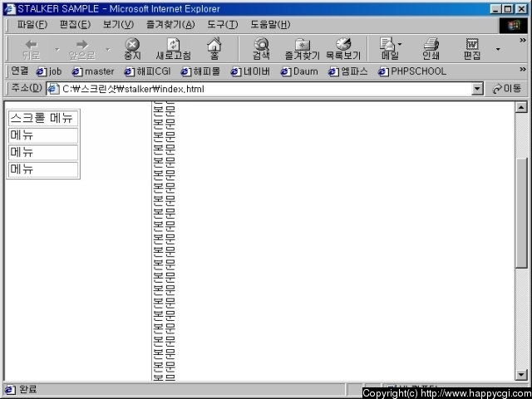
Task: Open the Forward button history dropdown
Action: pyautogui.click(x=108, y=50)
